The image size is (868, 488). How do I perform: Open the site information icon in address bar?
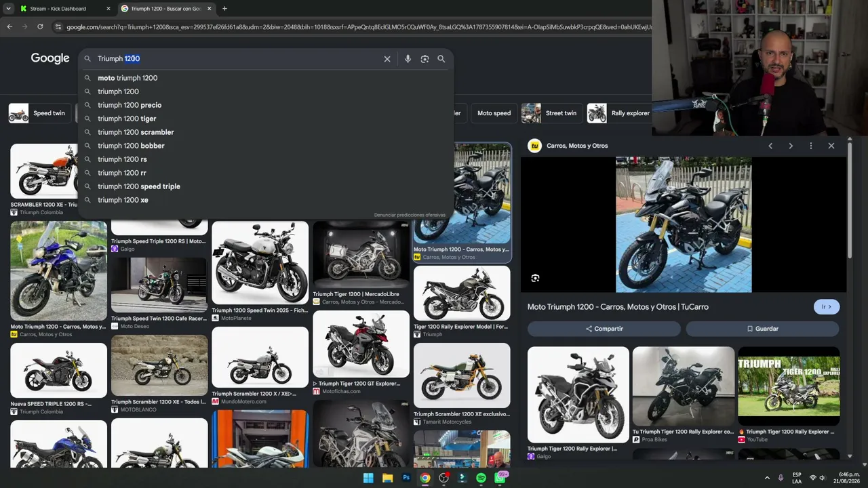pyautogui.click(x=58, y=27)
